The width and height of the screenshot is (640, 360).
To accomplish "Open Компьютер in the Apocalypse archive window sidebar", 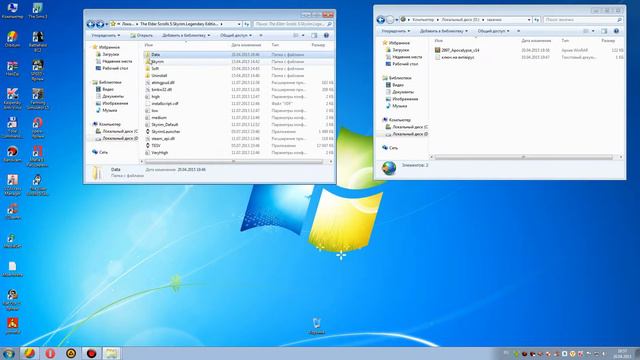I will pos(396,120).
